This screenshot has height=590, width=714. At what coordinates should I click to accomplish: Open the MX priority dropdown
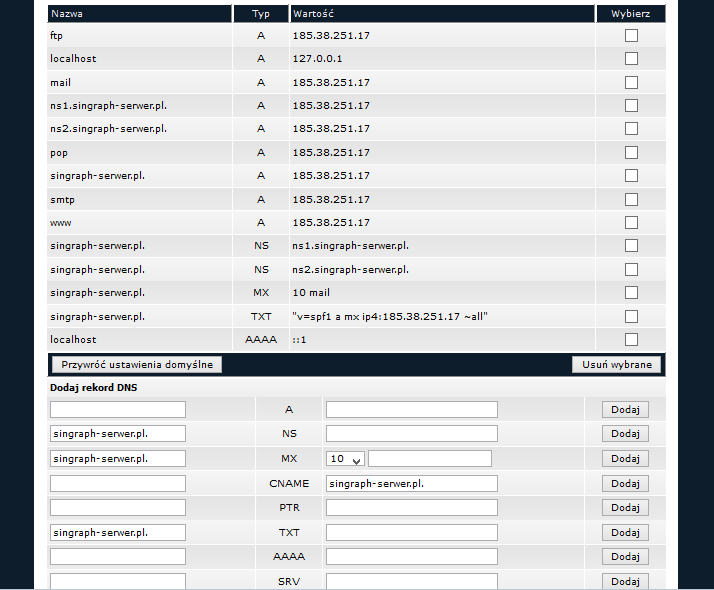point(345,458)
